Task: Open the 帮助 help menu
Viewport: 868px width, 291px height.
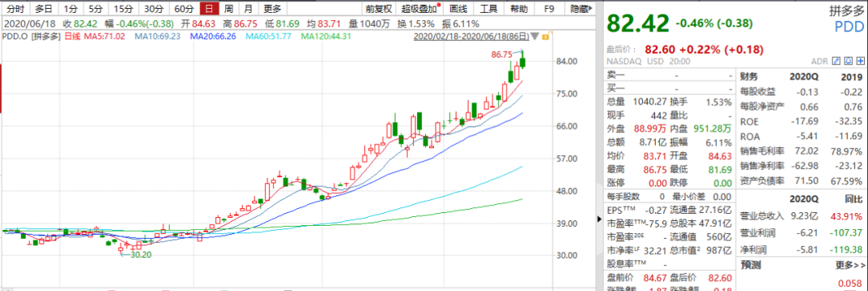Action: [519, 9]
